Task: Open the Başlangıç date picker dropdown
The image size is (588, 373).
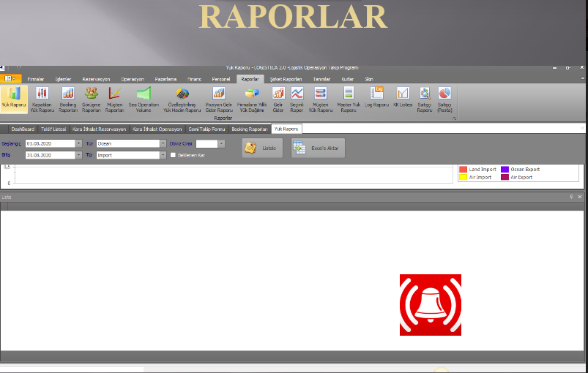Action: [x=78, y=144]
